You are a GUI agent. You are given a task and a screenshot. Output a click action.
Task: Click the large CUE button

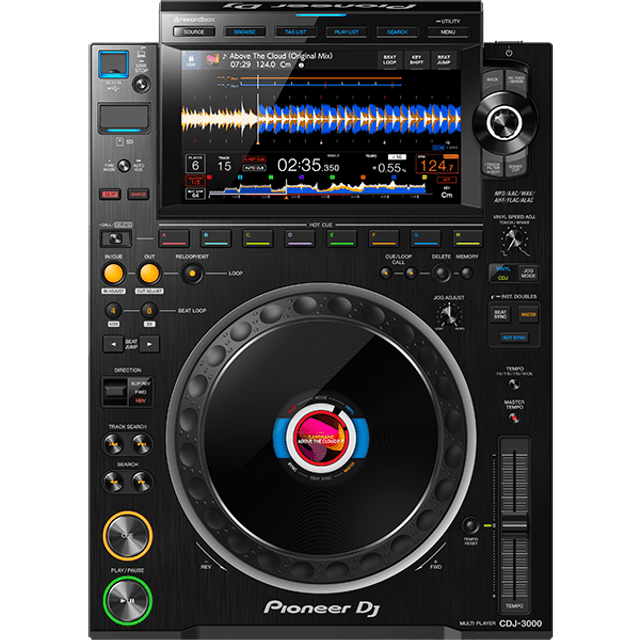click(127, 536)
